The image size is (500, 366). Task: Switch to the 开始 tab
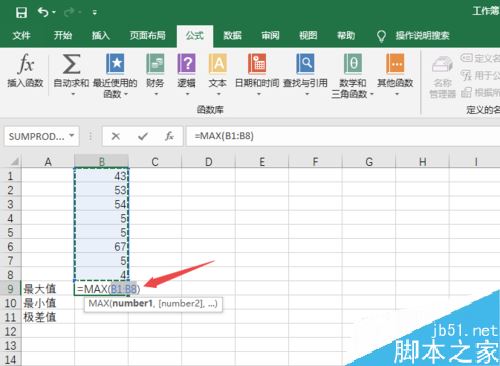63,35
